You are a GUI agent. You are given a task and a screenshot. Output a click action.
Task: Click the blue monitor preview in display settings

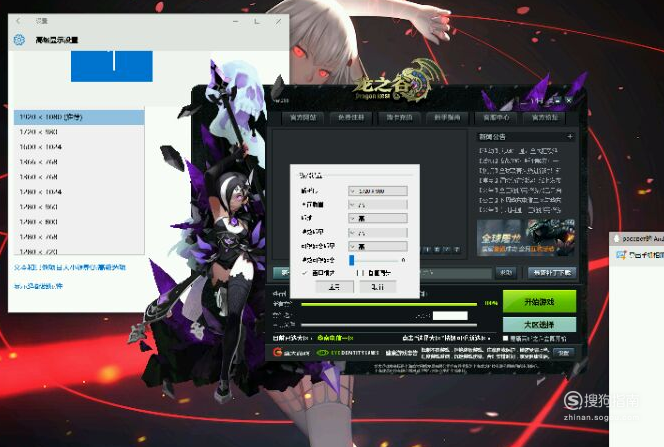point(112,66)
